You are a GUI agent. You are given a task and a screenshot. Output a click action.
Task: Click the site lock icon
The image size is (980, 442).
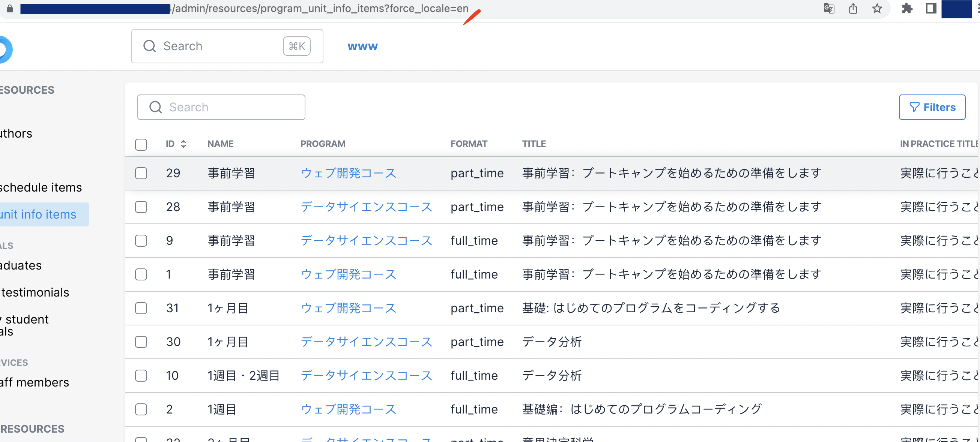click(10, 8)
